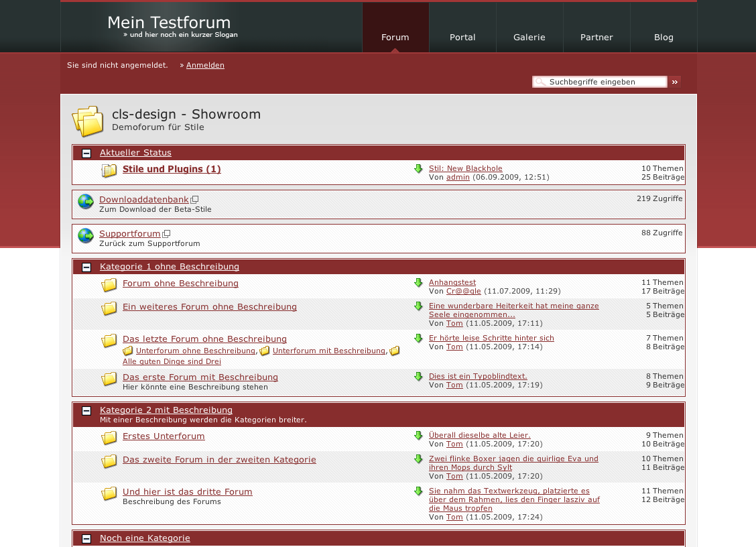Collapse the Noch eine Kategorie section

(x=86, y=539)
